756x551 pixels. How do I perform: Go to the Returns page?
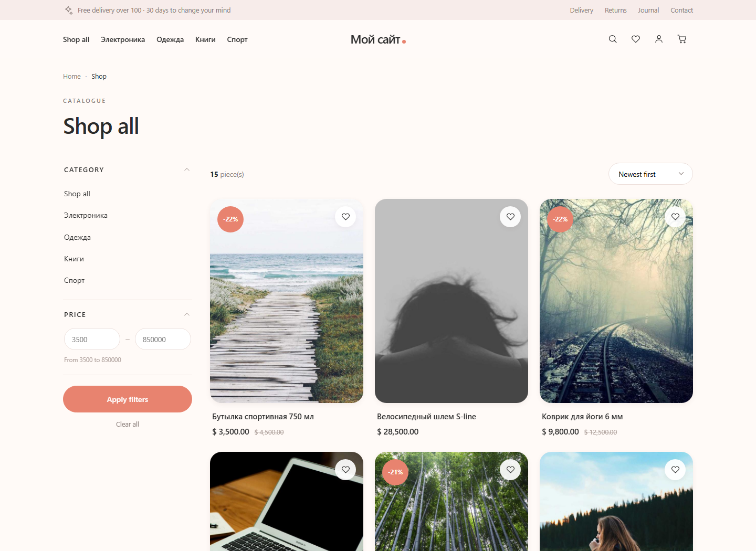[x=616, y=10]
